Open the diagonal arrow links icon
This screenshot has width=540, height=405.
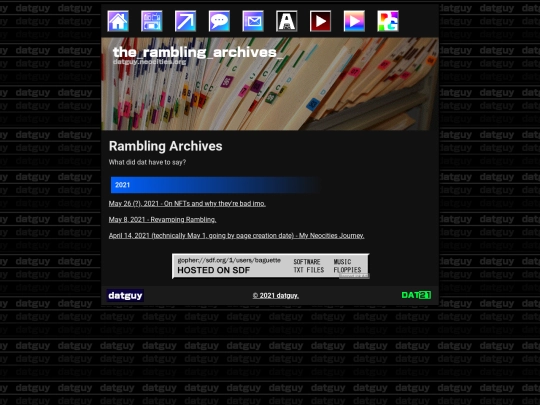[x=185, y=21]
